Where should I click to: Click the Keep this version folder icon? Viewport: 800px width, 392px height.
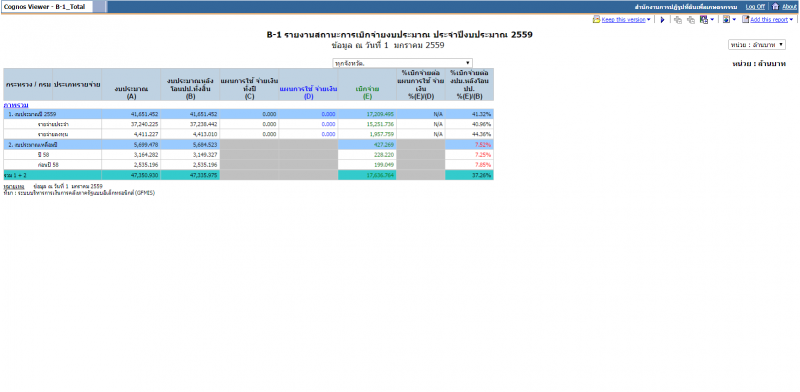pos(596,19)
